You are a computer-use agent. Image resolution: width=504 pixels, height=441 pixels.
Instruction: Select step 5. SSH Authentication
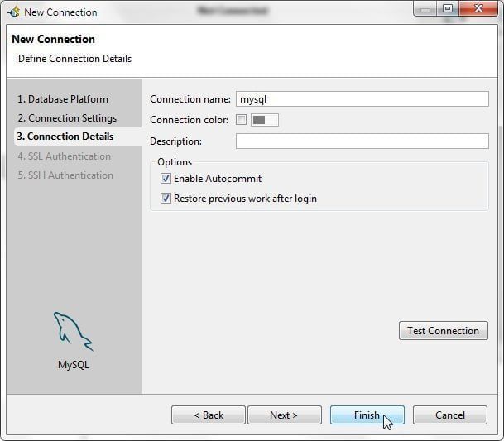(65, 175)
